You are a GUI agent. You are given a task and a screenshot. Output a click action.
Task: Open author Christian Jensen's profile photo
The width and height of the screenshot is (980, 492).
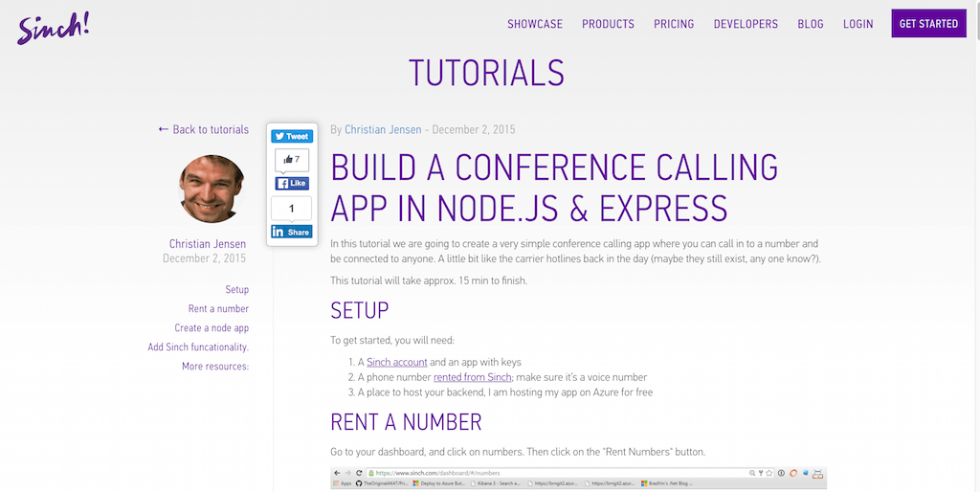point(212,189)
